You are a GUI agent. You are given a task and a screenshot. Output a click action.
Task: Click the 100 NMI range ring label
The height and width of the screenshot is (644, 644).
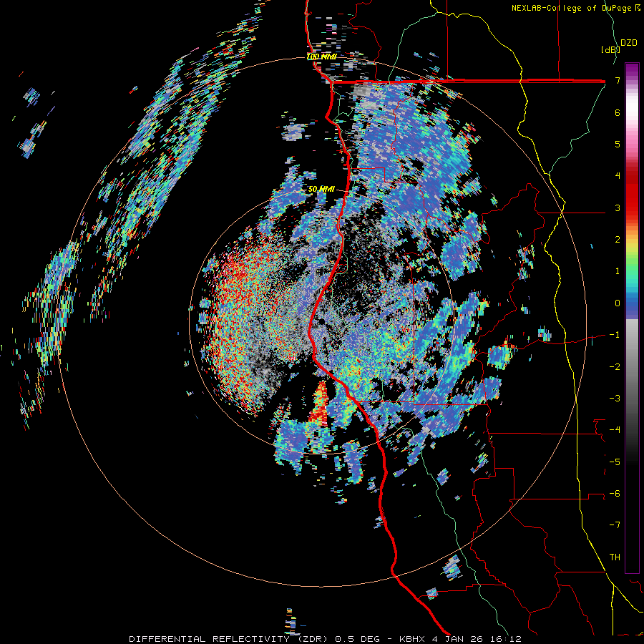pos(321,57)
